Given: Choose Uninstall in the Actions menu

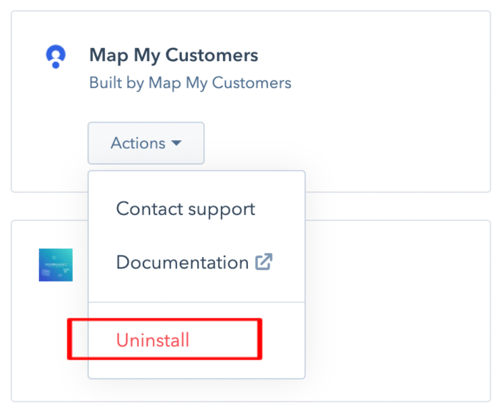Looking at the screenshot, I should coord(153,340).
